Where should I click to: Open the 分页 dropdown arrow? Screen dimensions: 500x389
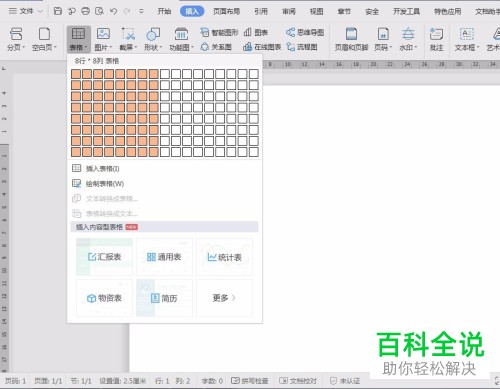pos(23,47)
